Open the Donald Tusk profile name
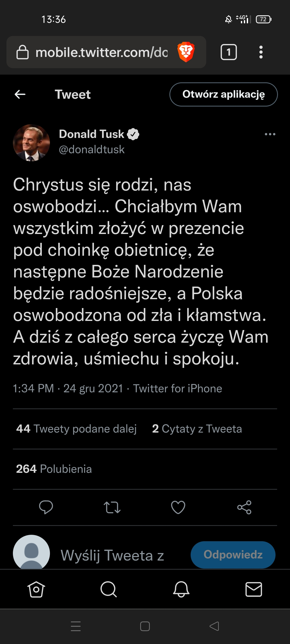Image resolution: width=290 pixels, height=644 pixels. [92, 134]
